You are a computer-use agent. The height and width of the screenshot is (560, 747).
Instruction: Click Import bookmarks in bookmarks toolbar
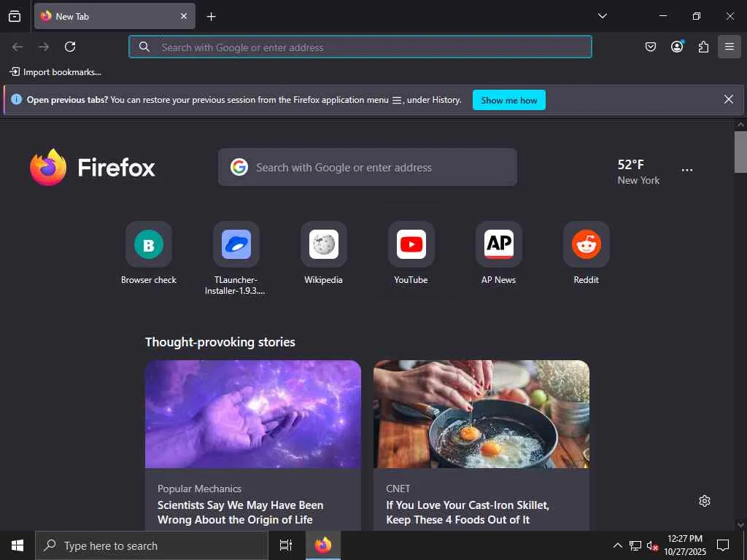click(x=55, y=72)
